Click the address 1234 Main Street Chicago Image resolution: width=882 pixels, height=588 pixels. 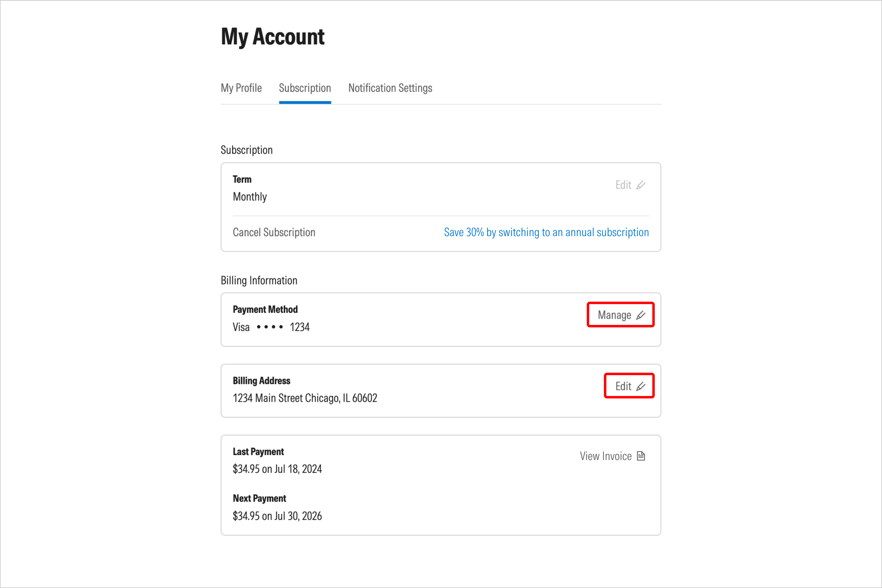click(x=305, y=398)
